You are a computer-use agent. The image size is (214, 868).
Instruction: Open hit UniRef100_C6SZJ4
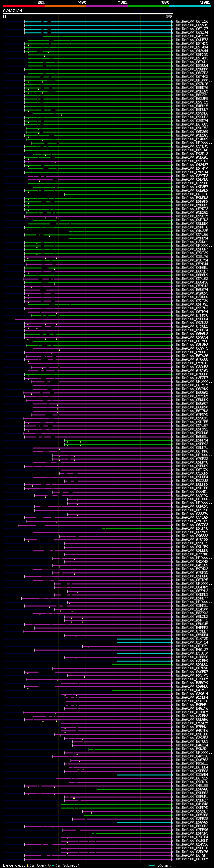tap(192, 32)
